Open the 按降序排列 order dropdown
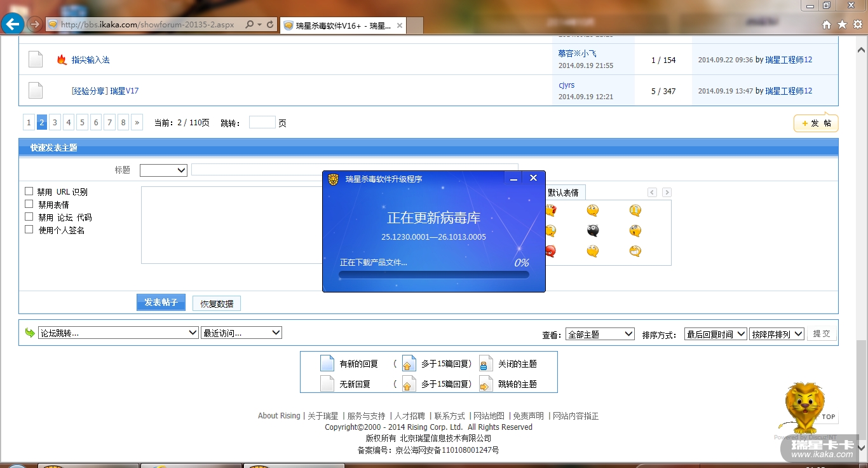868x468 pixels. pos(777,334)
